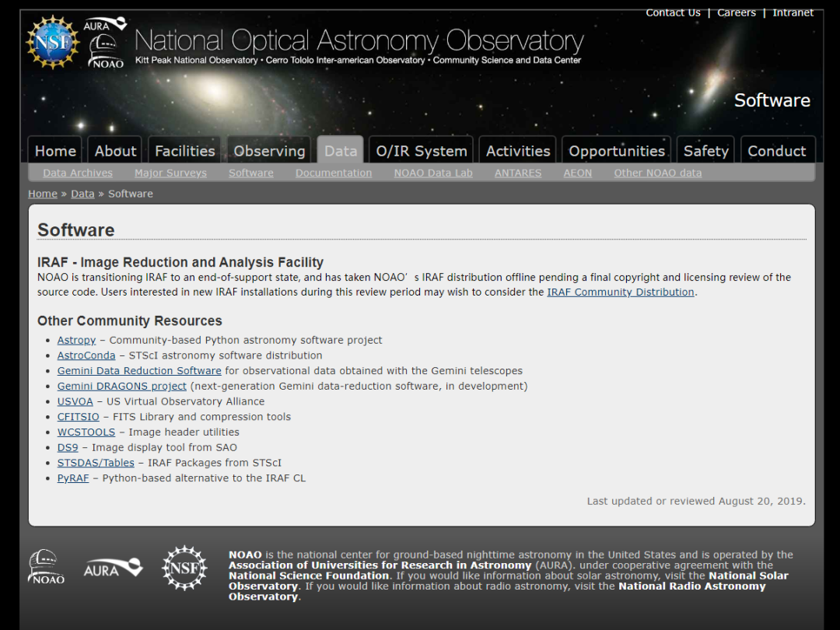Go to the Safety tab
840x630 pixels.
[x=706, y=151]
